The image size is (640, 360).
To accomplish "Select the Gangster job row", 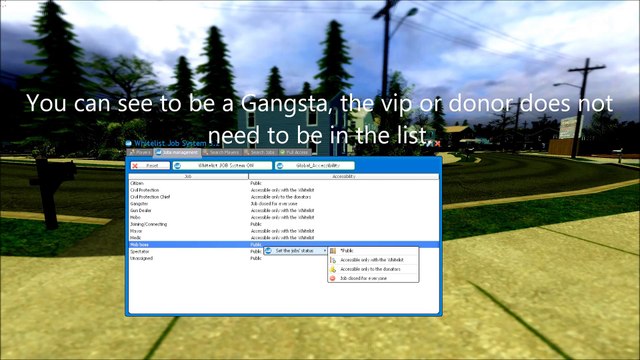I will click(x=284, y=204).
